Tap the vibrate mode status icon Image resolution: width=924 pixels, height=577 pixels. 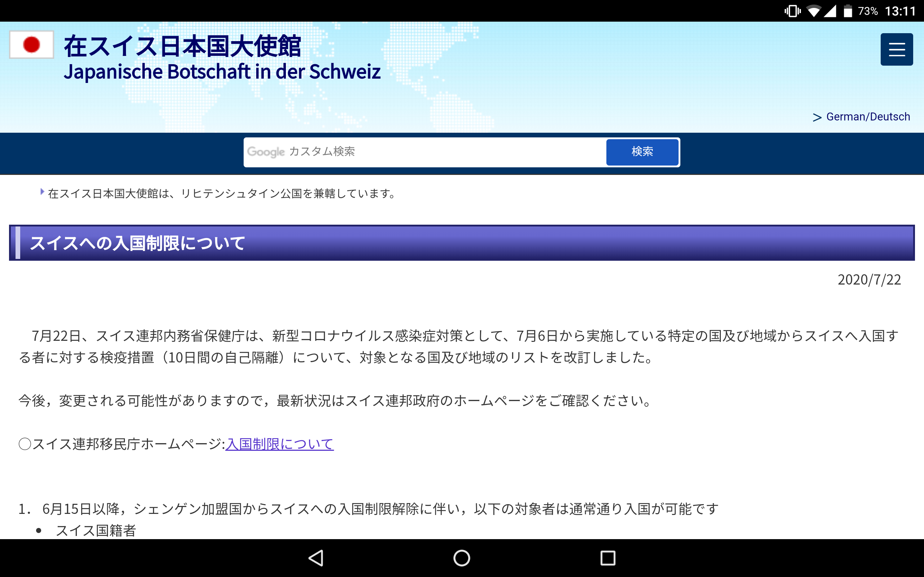click(x=792, y=11)
